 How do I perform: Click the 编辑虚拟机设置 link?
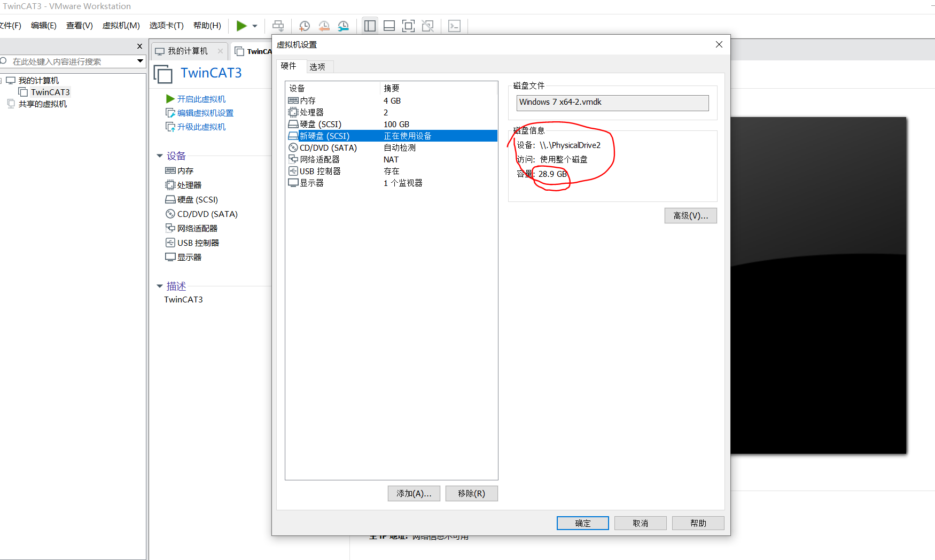205,113
